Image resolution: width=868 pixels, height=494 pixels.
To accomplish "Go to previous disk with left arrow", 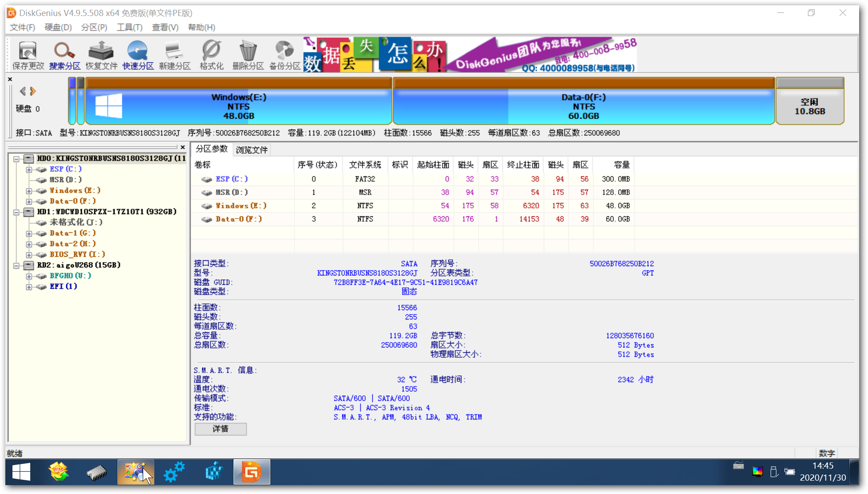I will pos(23,91).
